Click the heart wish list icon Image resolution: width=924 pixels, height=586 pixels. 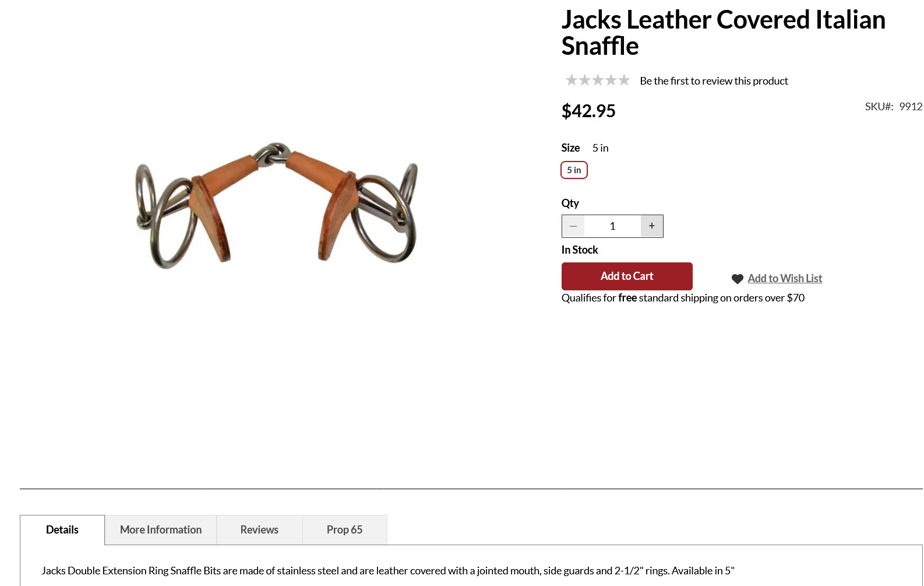click(x=737, y=279)
